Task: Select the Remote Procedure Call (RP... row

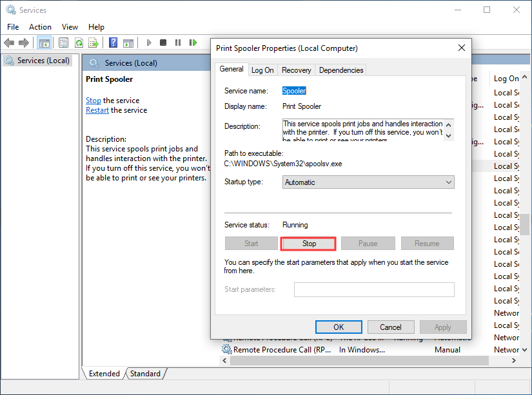Action: pyautogui.click(x=370, y=349)
